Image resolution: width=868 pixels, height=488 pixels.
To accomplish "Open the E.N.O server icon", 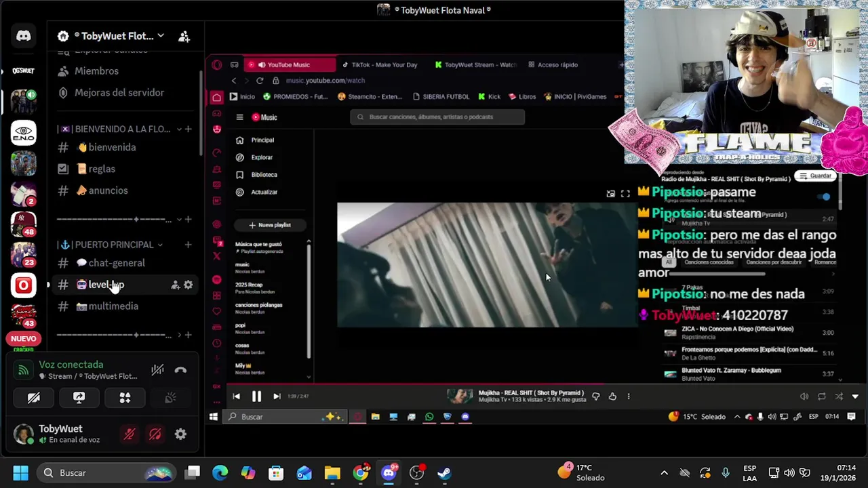I will pyautogui.click(x=24, y=132).
